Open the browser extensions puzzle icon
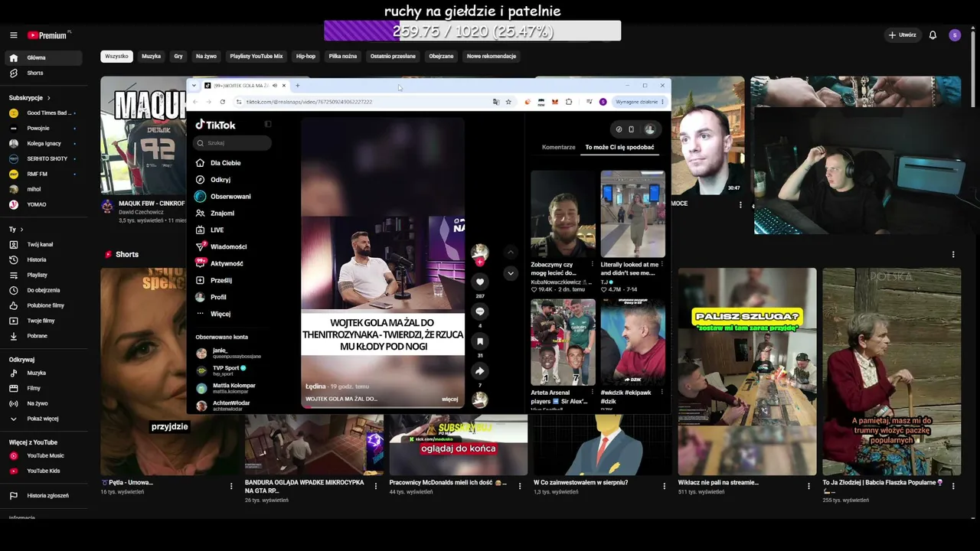Screen dimensions: 980x551 [x=569, y=102]
